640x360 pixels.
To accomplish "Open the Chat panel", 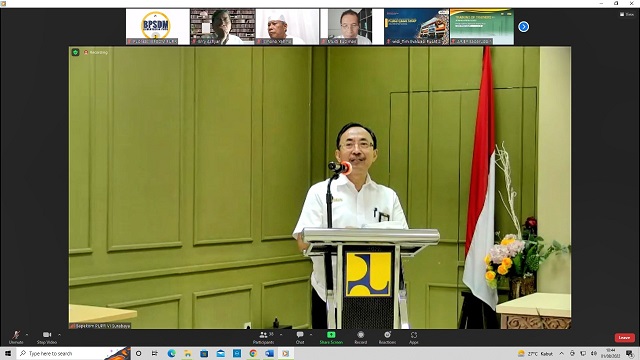I will tap(300, 337).
